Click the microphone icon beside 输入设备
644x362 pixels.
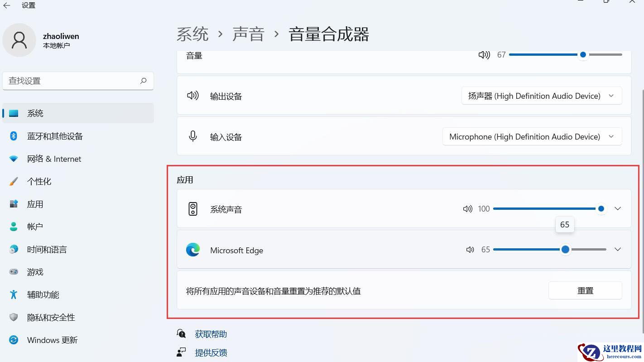193,136
